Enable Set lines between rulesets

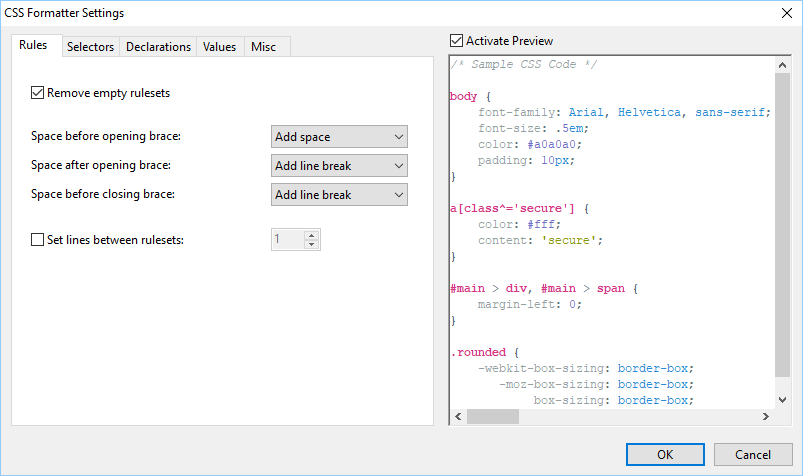pos(38,240)
